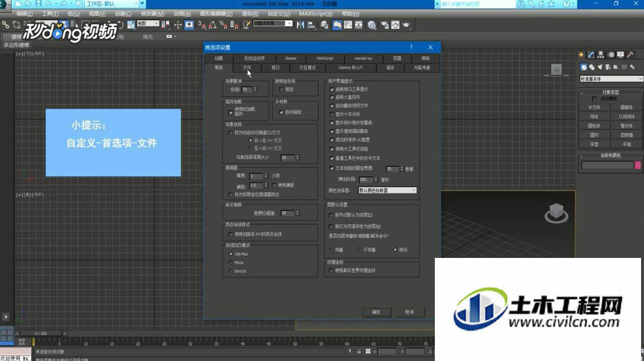Click the 0 / 100 time slider
The height and width of the screenshot is (361, 644).
coord(41,333)
